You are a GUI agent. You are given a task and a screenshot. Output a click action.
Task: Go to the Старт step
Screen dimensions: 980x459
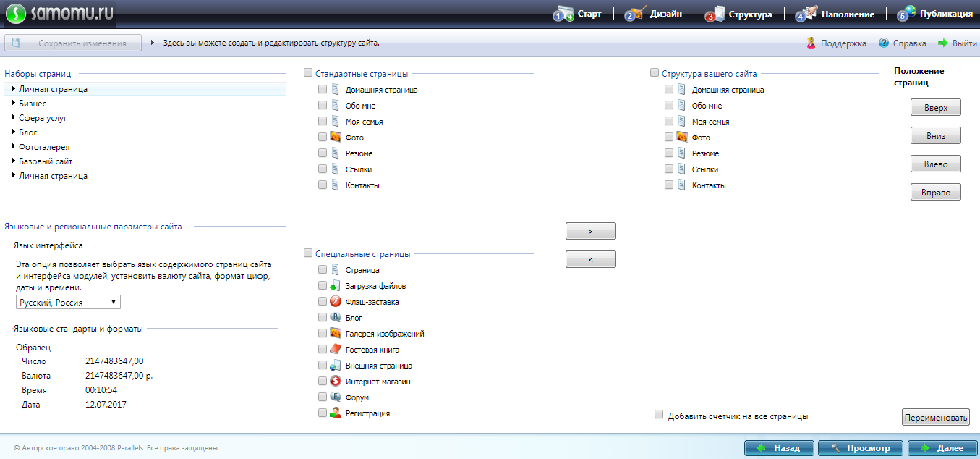pos(589,14)
